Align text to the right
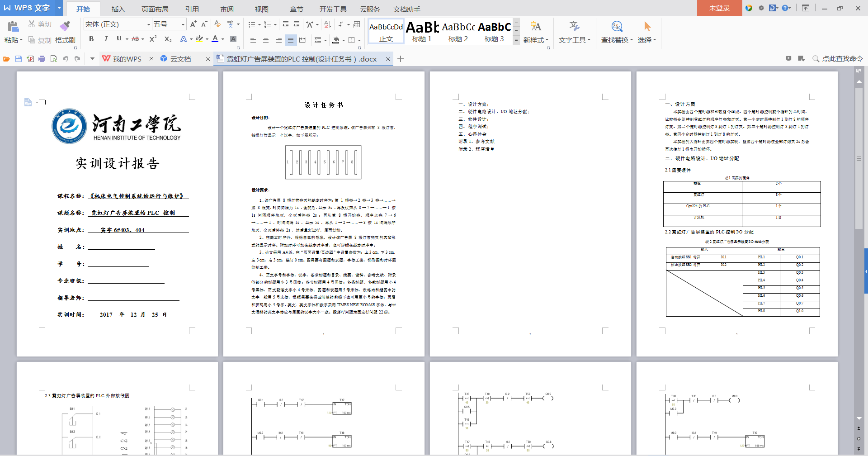Viewport: 868px width, 456px height. [x=278, y=40]
